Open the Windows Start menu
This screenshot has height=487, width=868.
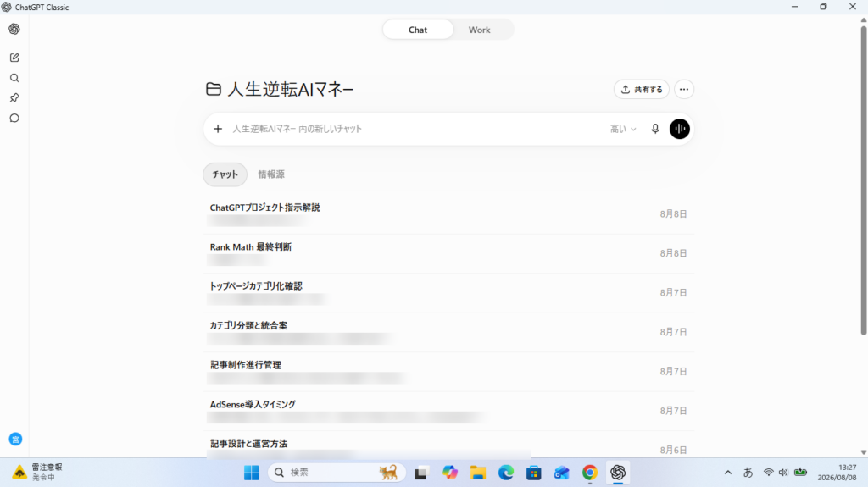tap(251, 473)
